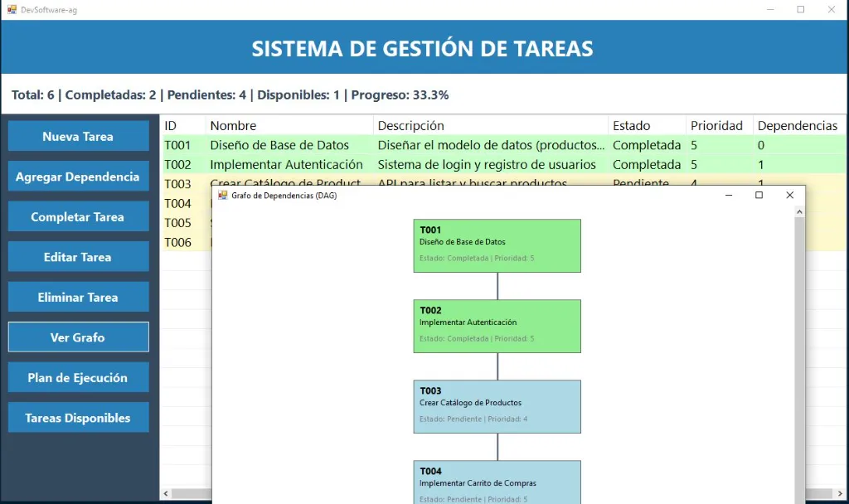This screenshot has width=849, height=504.
Task: Open the Plan de Ejecución view
Action: point(78,376)
